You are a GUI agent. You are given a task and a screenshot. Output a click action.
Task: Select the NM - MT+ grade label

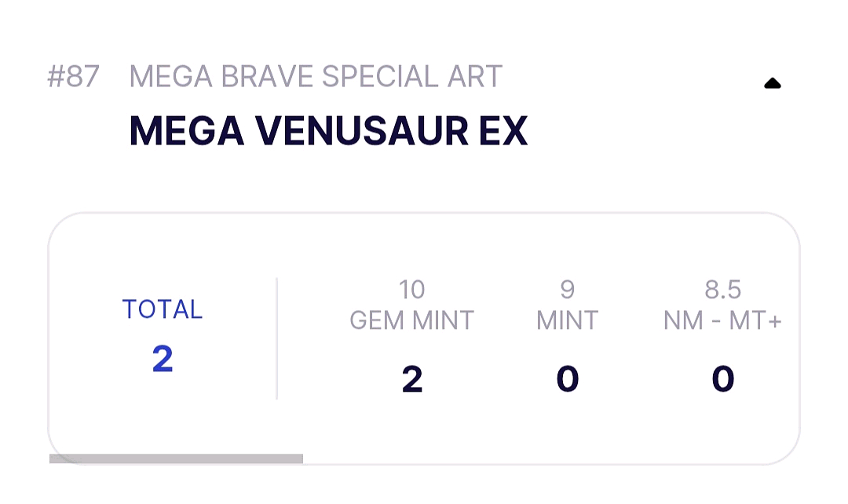[x=722, y=320]
